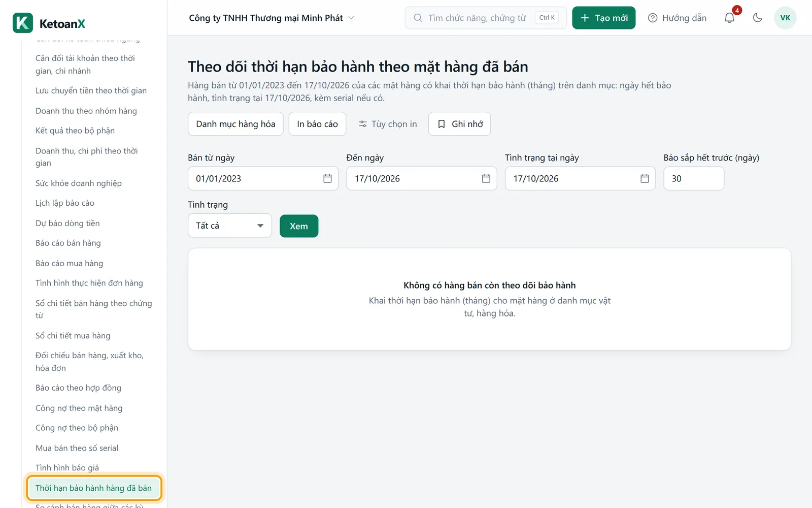The image size is (812, 508).
Task: Select Báo cáo theo hợp đồng
Action: (78, 388)
